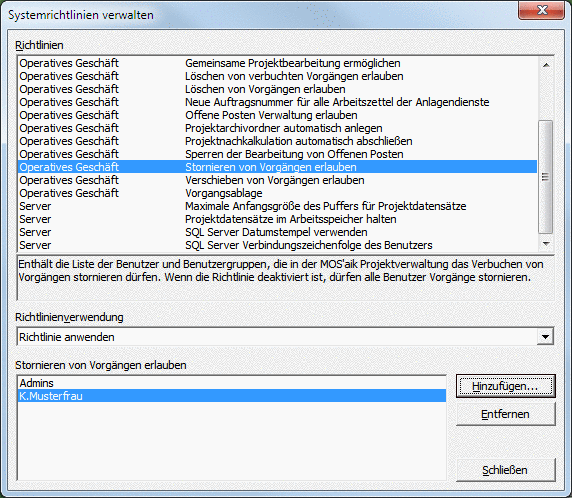Click the Hinzufügen... button
Image resolution: width=572 pixels, height=498 pixels.
(506, 386)
